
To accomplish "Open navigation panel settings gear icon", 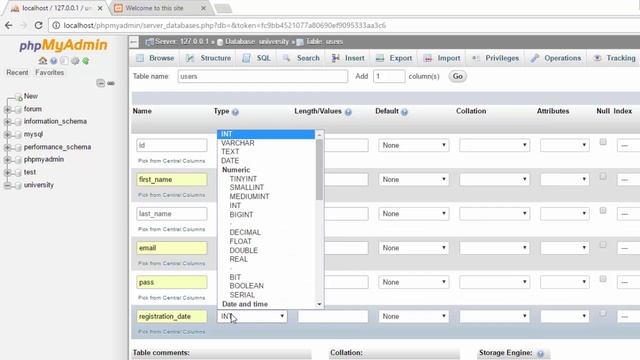I will click(75, 61).
